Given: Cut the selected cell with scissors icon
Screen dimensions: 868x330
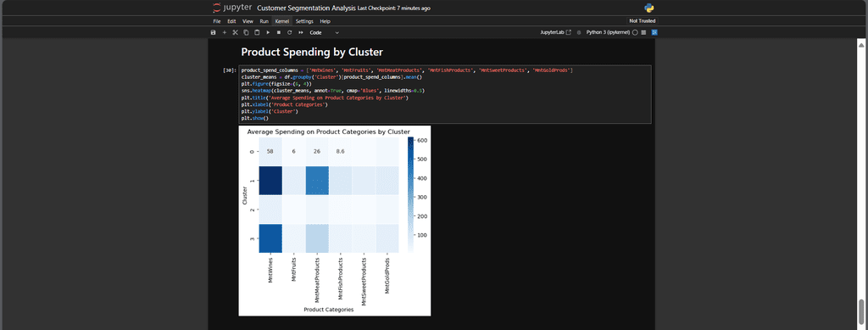Looking at the screenshot, I should tap(235, 33).
